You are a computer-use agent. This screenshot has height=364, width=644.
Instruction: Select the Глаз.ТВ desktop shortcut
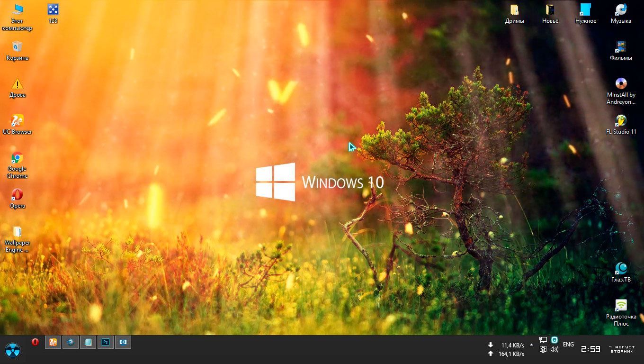(x=621, y=273)
